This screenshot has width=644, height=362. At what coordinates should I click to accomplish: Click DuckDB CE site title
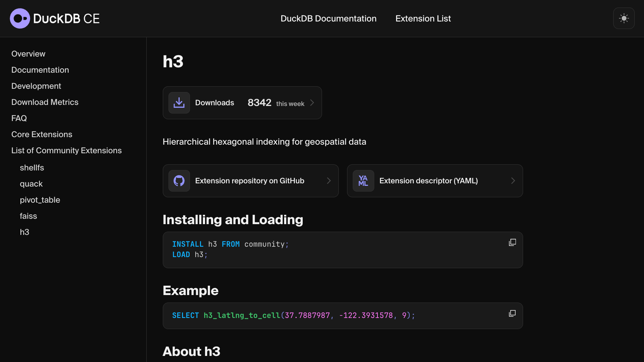coord(66,19)
